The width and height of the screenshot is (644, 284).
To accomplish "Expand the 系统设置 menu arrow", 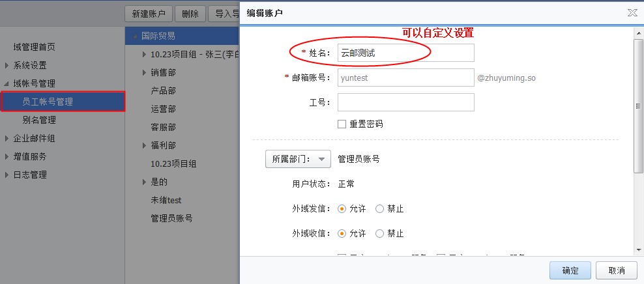I will coord(7,65).
